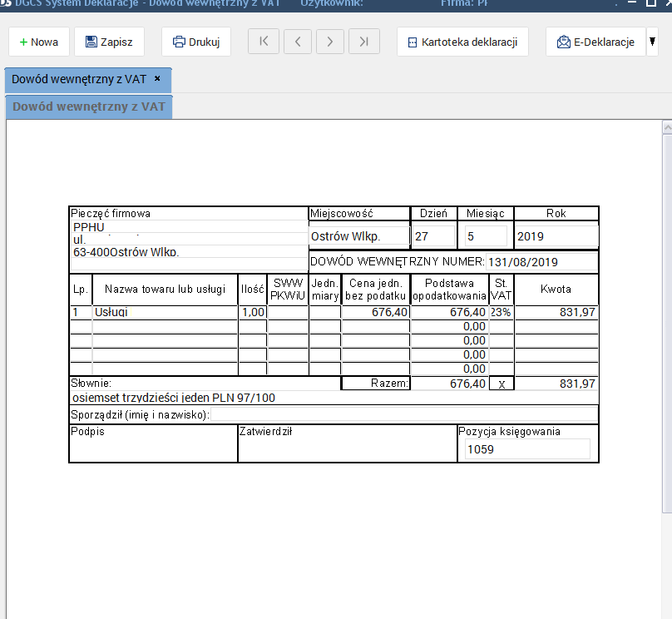
Task: Edit the Ilość cell 1,00
Action: coord(253,312)
